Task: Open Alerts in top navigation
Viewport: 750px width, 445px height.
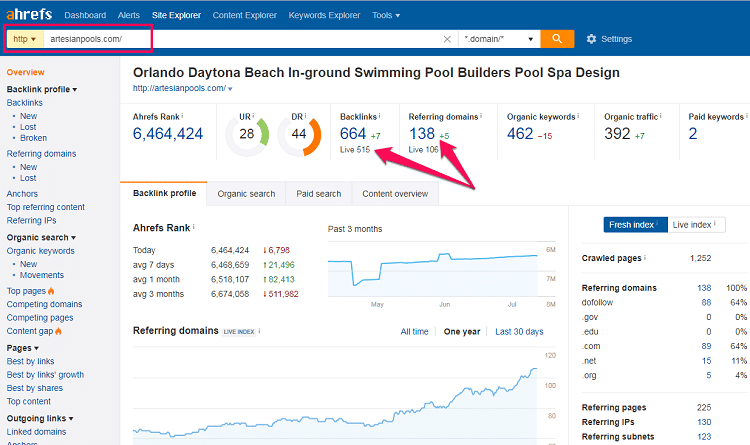Action: 129,15
